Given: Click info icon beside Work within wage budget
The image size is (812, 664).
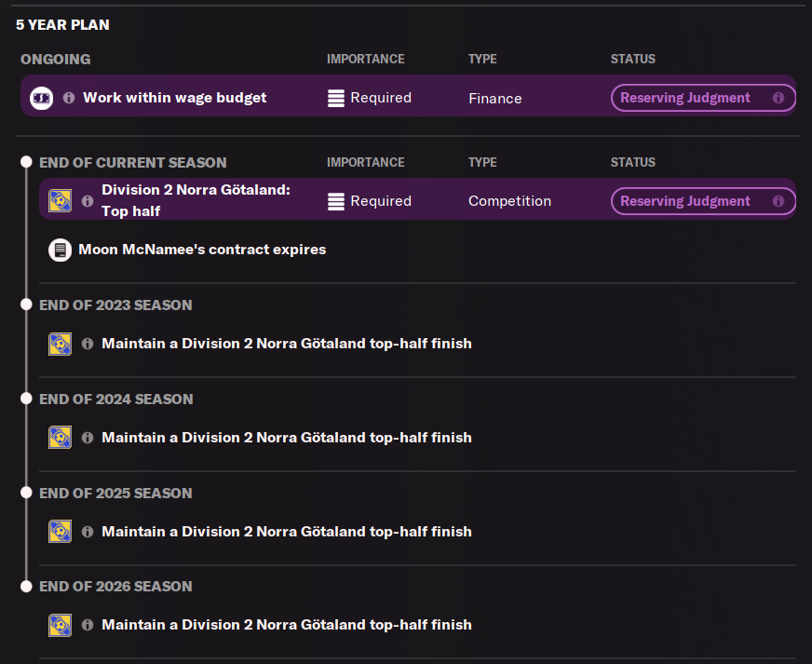Looking at the screenshot, I should click(x=69, y=98).
